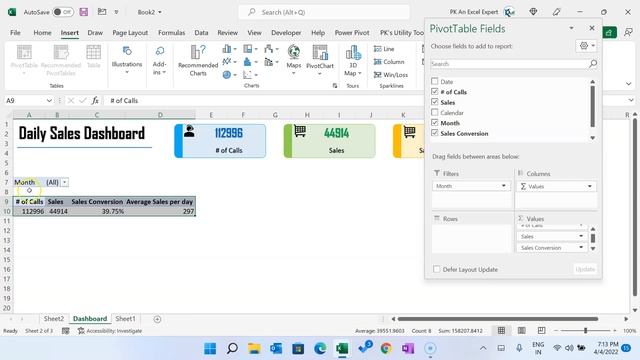Insert a Column sparkline
This screenshot has width=640, height=360.
[x=389, y=62]
